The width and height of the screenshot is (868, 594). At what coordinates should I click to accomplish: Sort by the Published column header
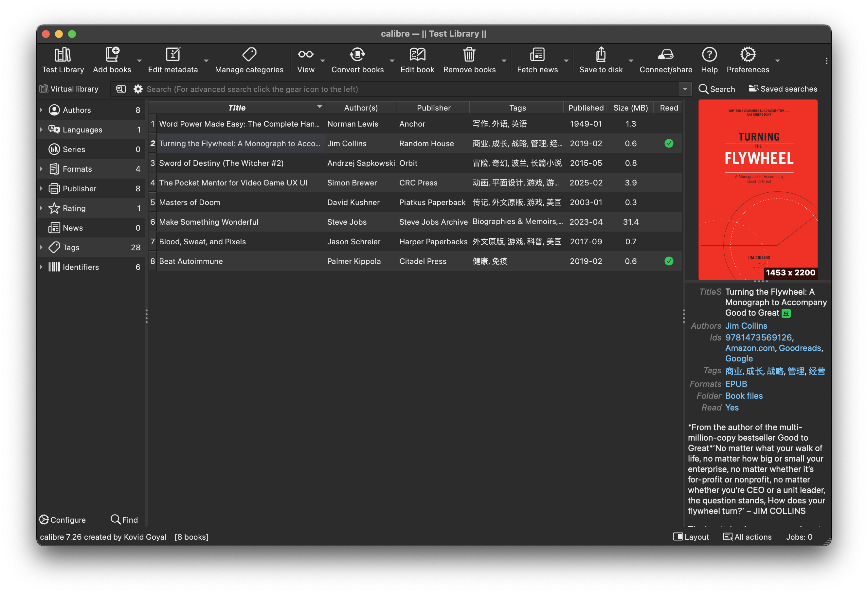pos(585,108)
